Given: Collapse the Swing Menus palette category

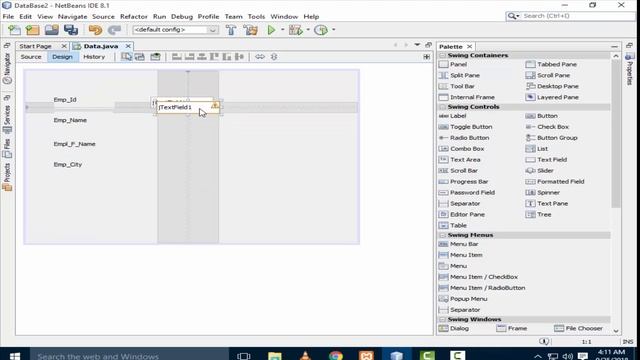Looking at the screenshot, I should [x=442, y=235].
